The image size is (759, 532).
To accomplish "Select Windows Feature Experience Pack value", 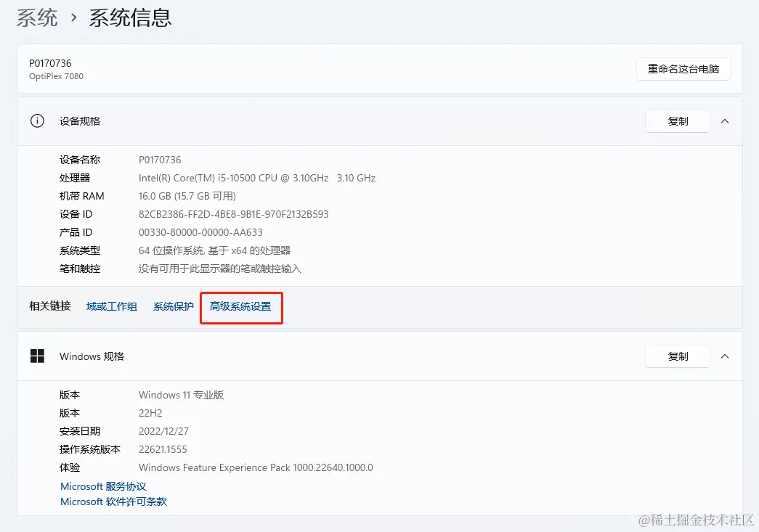I will (256, 467).
